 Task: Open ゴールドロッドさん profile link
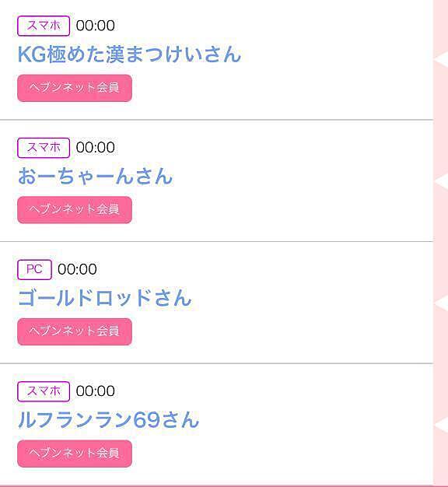click(105, 298)
